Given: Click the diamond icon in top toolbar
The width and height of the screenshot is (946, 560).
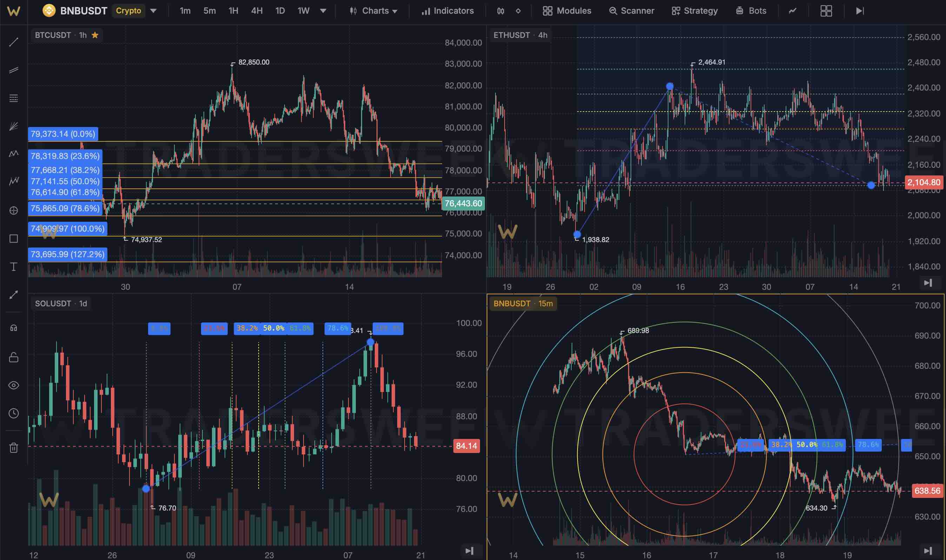Looking at the screenshot, I should click(x=519, y=11).
